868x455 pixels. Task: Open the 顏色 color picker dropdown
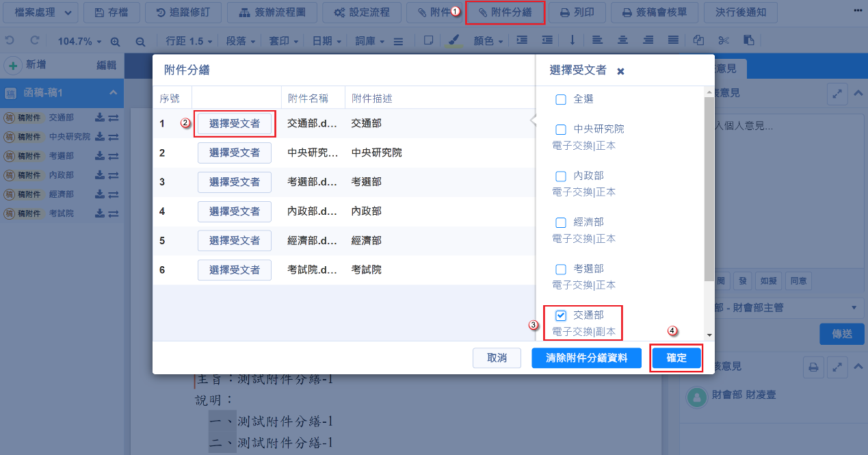point(488,41)
